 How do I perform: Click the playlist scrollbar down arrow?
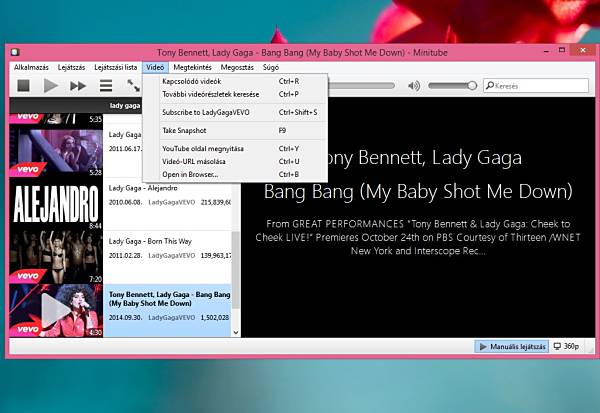(236, 333)
